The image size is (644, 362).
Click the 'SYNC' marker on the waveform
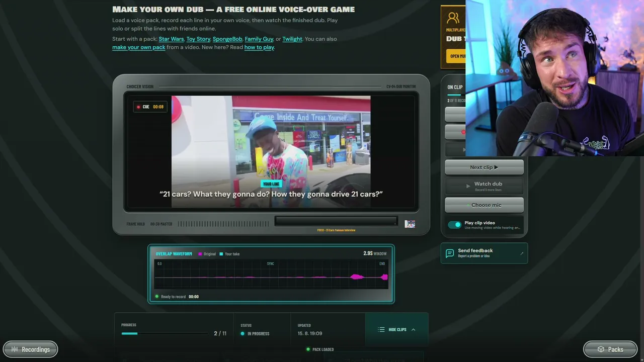(270, 263)
